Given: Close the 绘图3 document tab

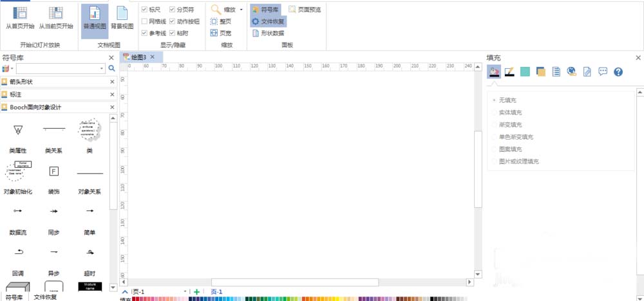Looking at the screenshot, I should (152, 57).
